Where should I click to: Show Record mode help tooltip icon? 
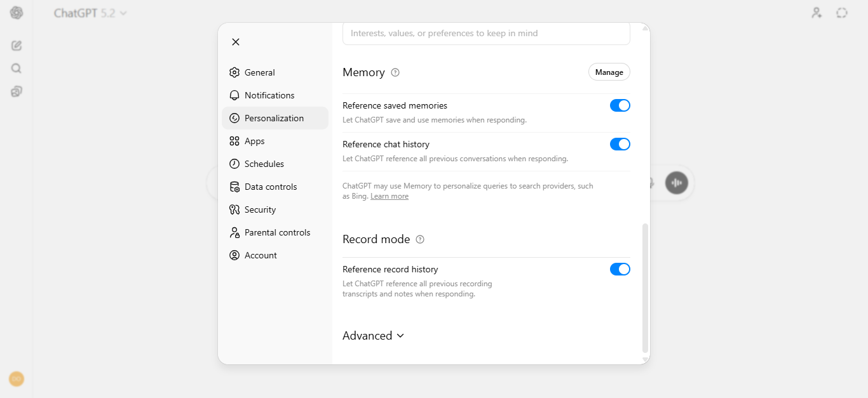(x=420, y=239)
